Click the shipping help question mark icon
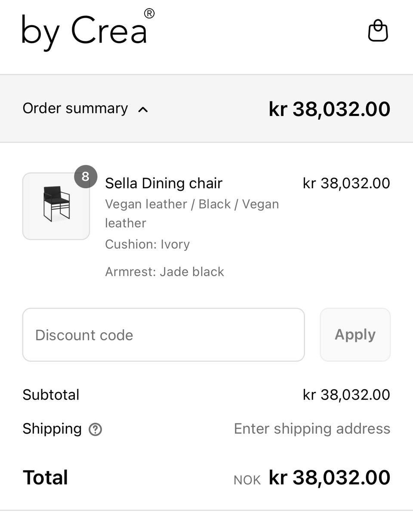413x532 pixels. pyautogui.click(x=95, y=429)
